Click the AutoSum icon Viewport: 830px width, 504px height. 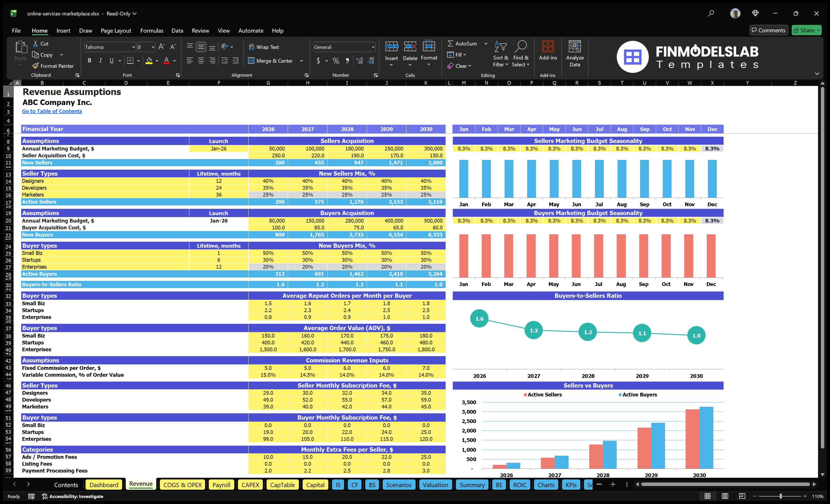tap(451, 43)
